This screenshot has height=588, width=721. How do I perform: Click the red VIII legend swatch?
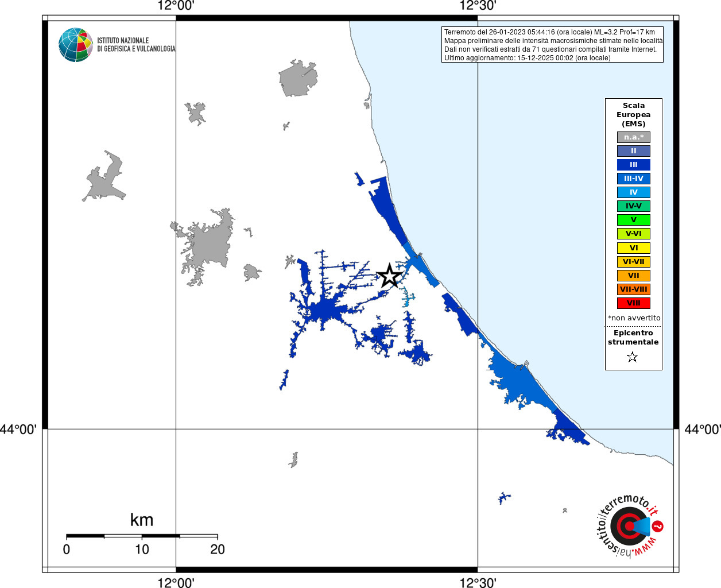(633, 303)
